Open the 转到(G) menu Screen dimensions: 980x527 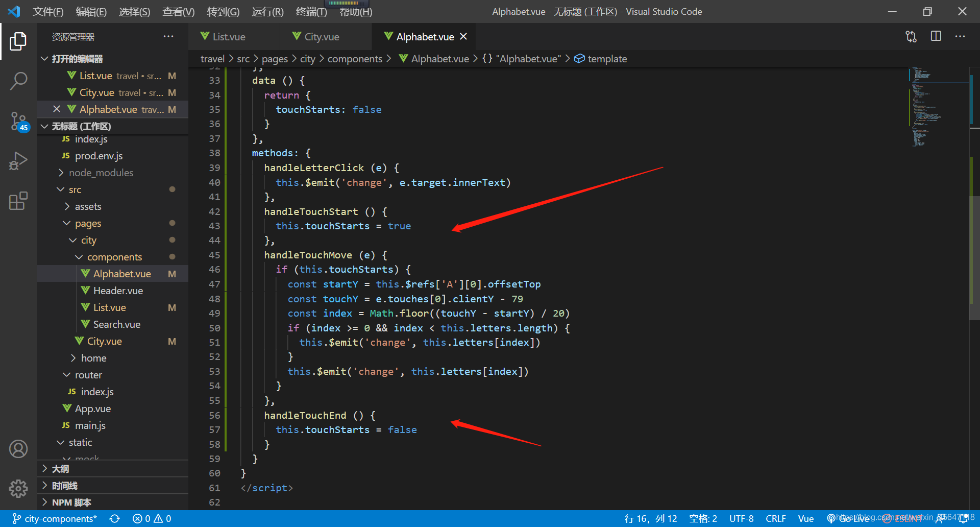[x=223, y=12]
